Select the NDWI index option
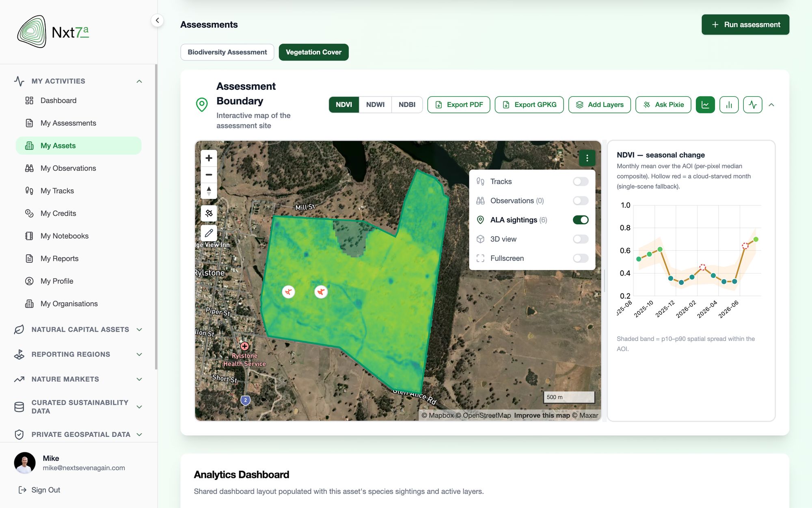Viewport: 812px width, 508px height. pyautogui.click(x=375, y=105)
